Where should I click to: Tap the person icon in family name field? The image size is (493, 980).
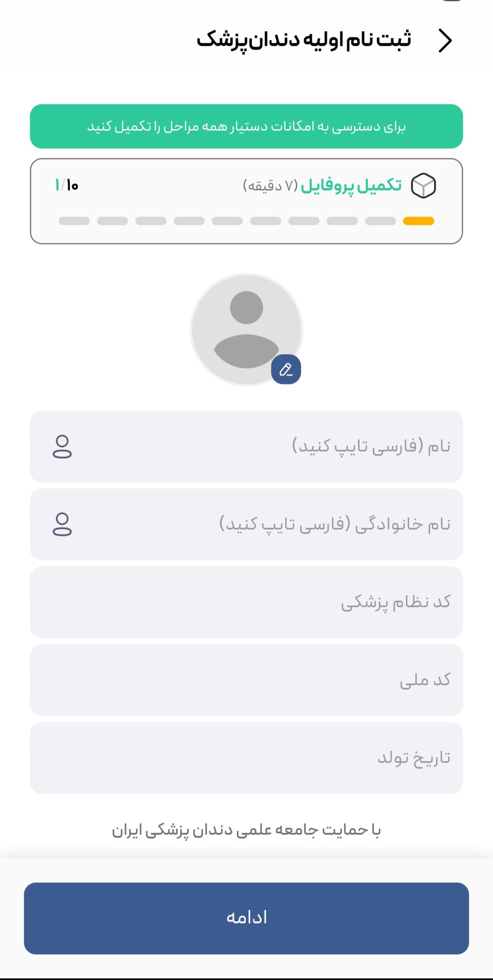(62, 524)
